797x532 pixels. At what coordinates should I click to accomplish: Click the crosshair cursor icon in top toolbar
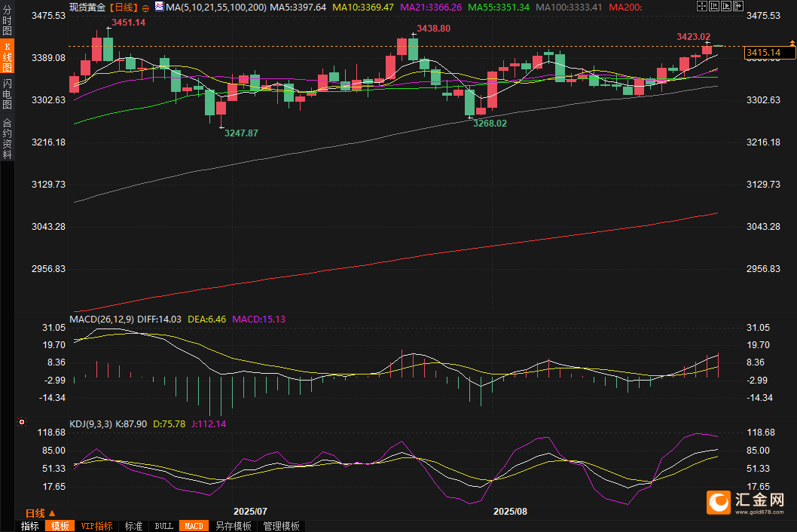tap(701, 6)
